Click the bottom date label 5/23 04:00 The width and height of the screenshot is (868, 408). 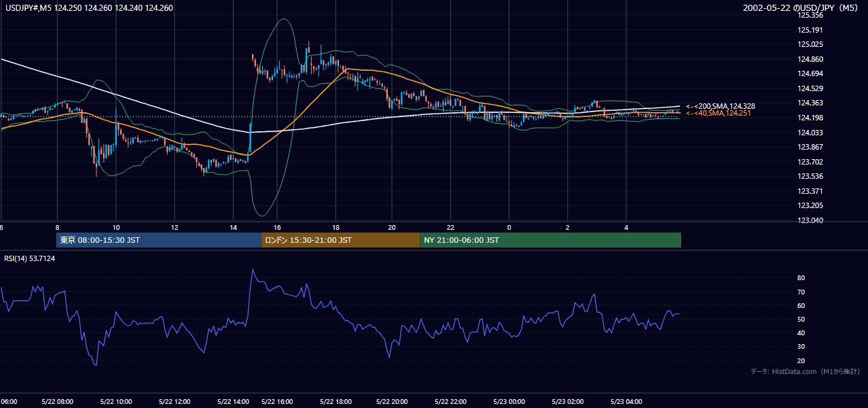[x=626, y=401]
